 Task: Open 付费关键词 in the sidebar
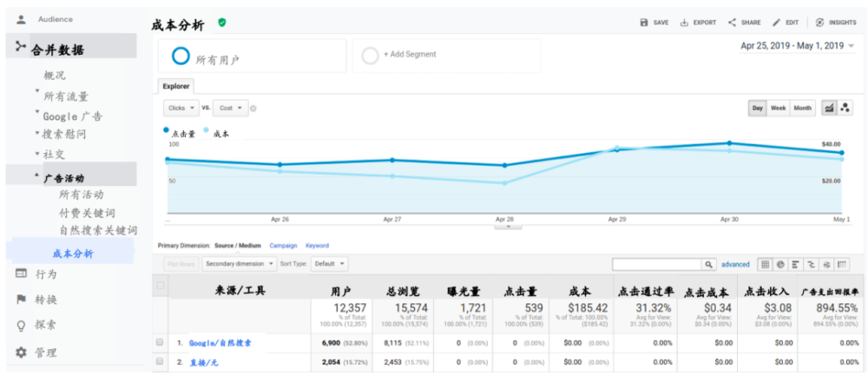(x=87, y=214)
